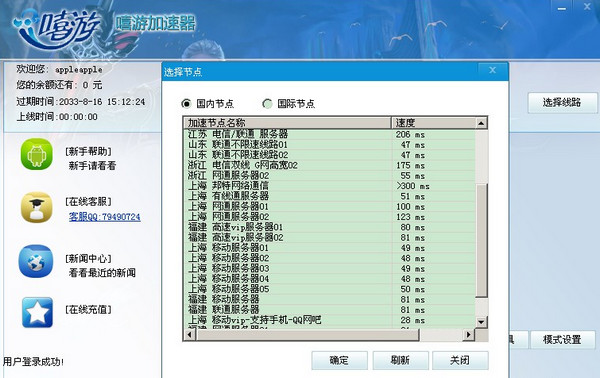Click the node list scroll down arrow
The width and height of the screenshot is (600, 378).
[x=481, y=322]
